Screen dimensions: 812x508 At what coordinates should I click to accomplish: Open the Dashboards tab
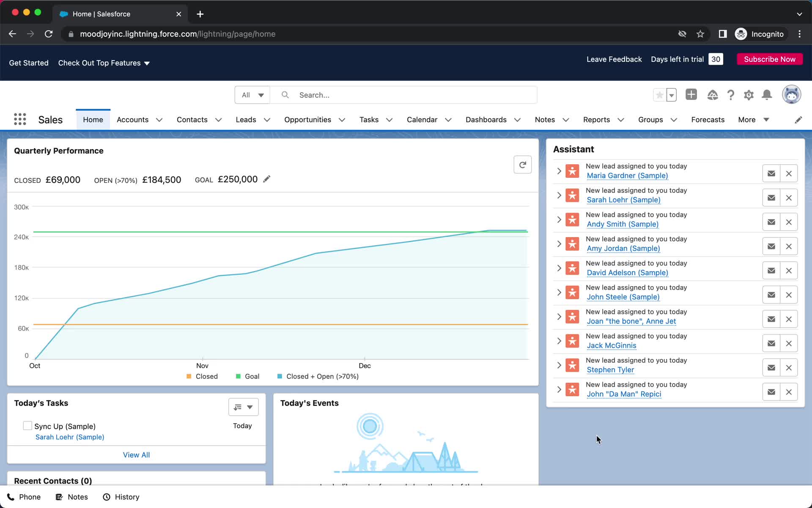(x=486, y=120)
